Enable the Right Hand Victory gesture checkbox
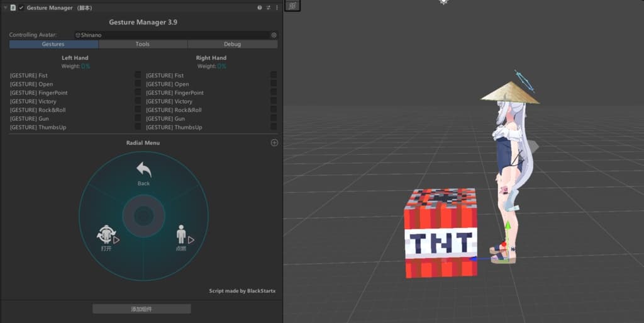This screenshot has height=323, width=644. [274, 101]
